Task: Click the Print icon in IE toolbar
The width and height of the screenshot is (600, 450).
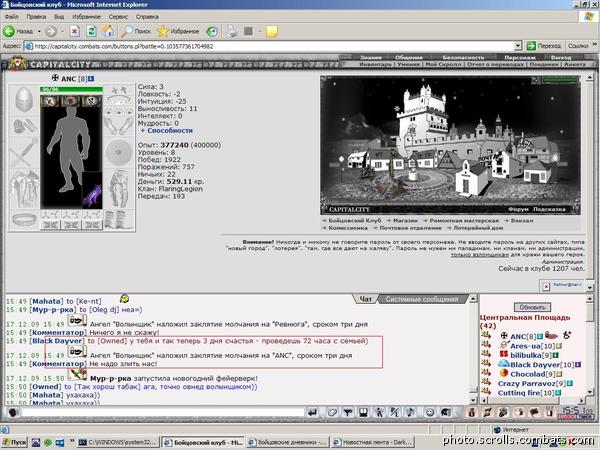Action: coord(232,31)
